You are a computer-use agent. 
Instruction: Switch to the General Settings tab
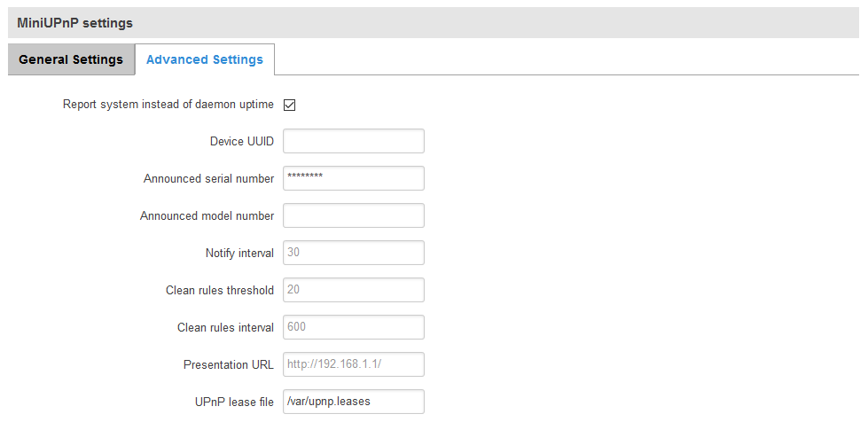[x=71, y=59]
